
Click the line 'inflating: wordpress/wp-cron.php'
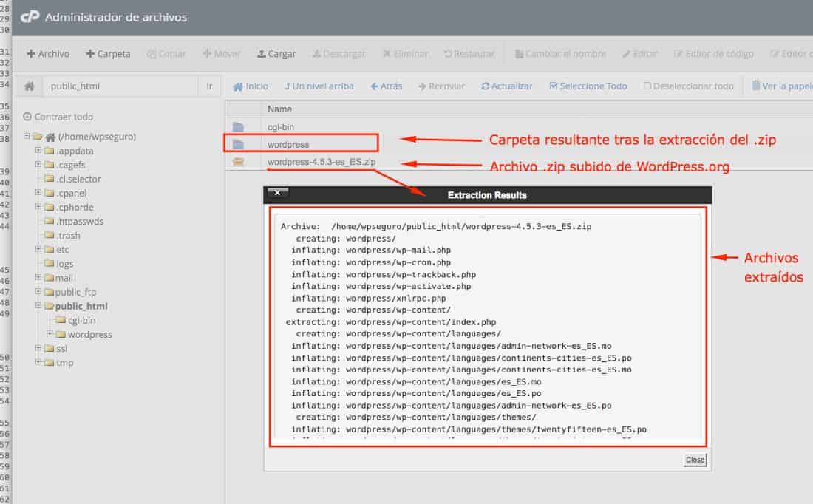(x=371, y=262)
